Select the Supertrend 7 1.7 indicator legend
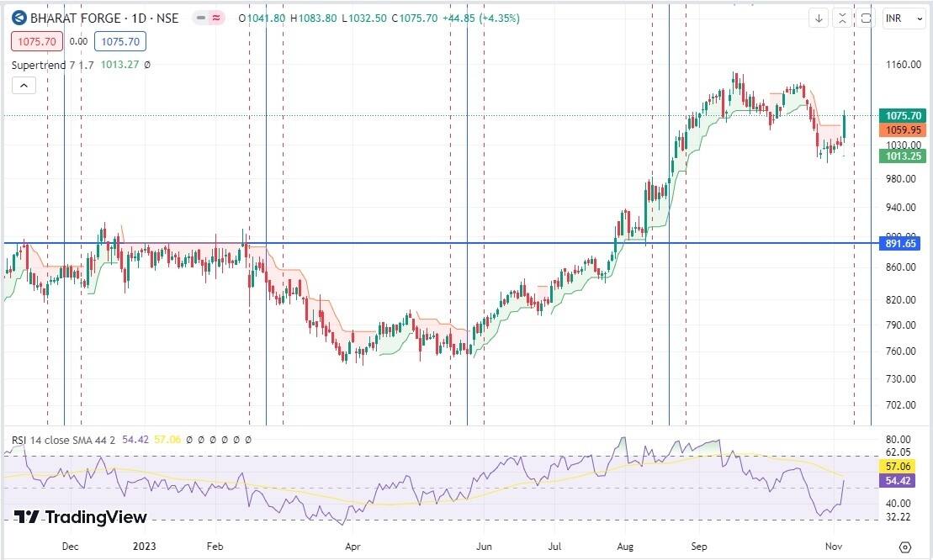Screen dimensions: 933x560 (52, 65)
